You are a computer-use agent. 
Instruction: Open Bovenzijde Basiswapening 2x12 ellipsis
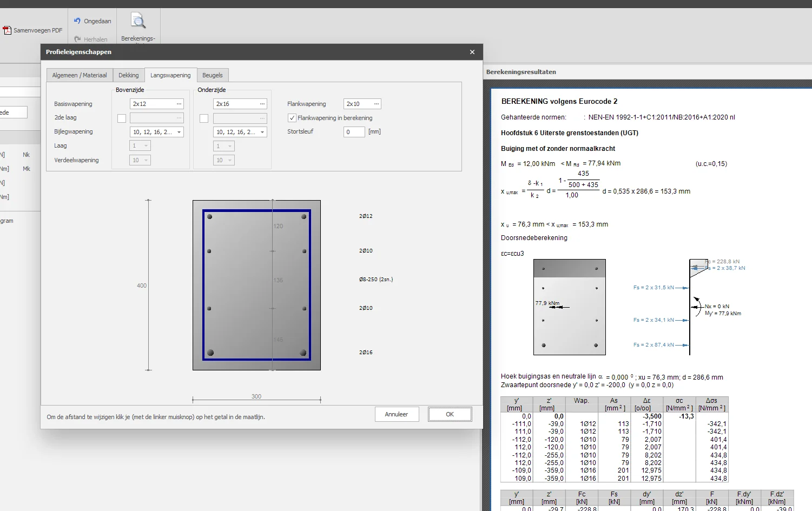click(x=179, y=104)
